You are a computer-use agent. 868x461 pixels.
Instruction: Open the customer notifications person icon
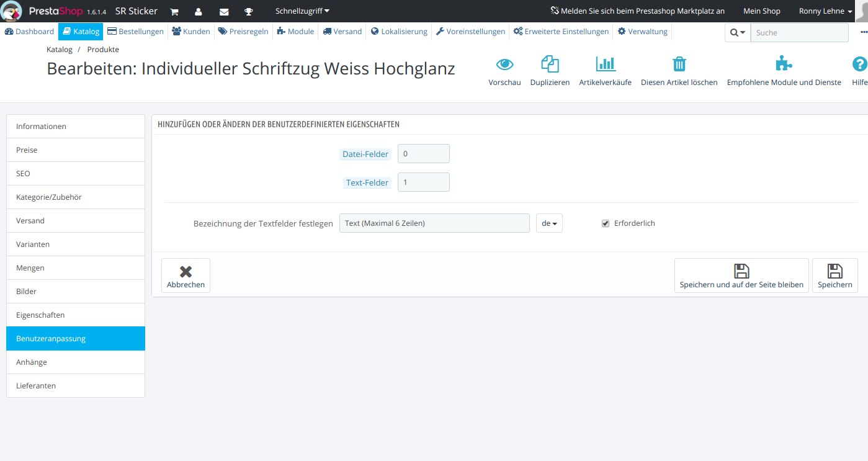pyautogui.click(x=198, y=12)
